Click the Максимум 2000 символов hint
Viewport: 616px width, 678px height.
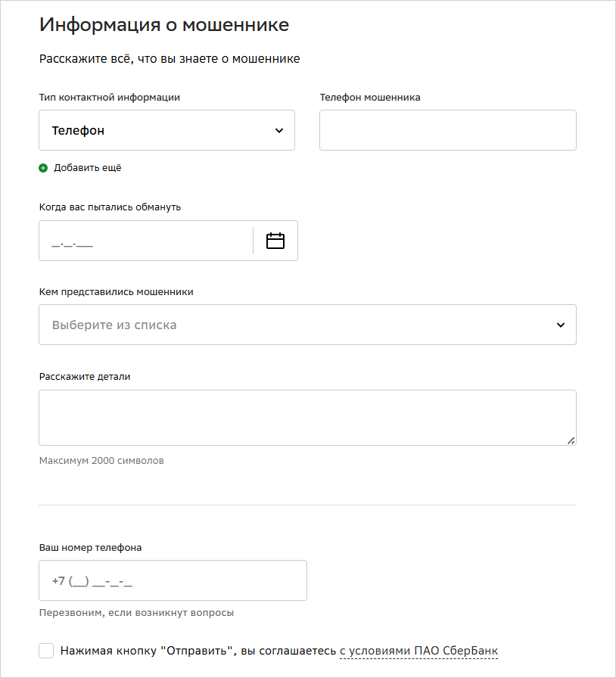click(x=101, y=461)
